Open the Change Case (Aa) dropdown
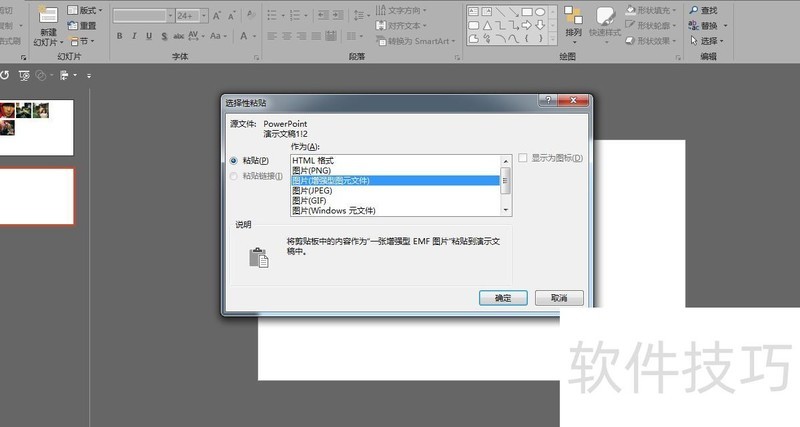Viewport: 800px width, 427px height. 218,36
